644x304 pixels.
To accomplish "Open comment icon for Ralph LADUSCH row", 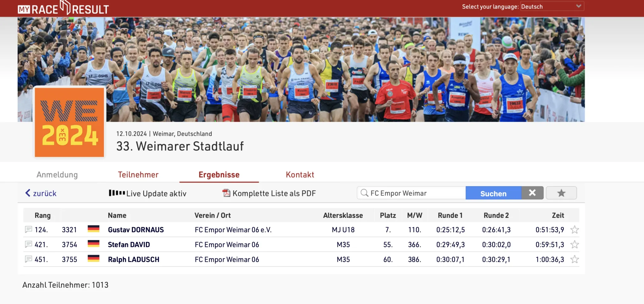I will coord(28,259).
